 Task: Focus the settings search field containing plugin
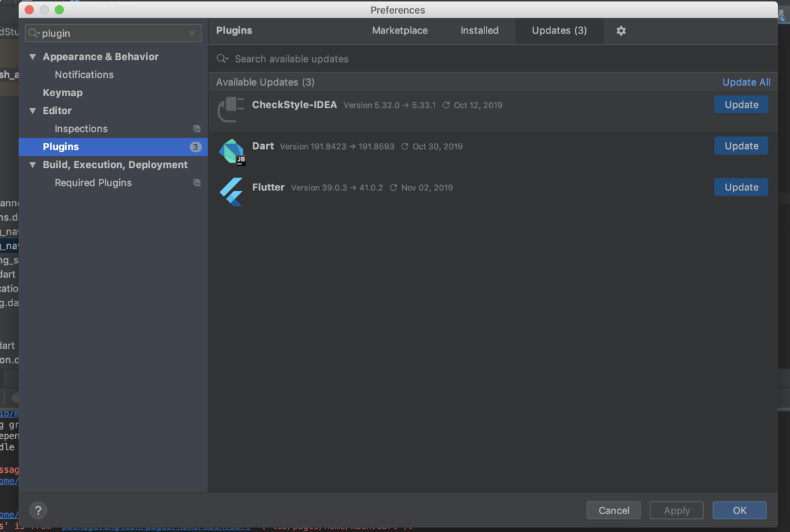click(113, 33)
